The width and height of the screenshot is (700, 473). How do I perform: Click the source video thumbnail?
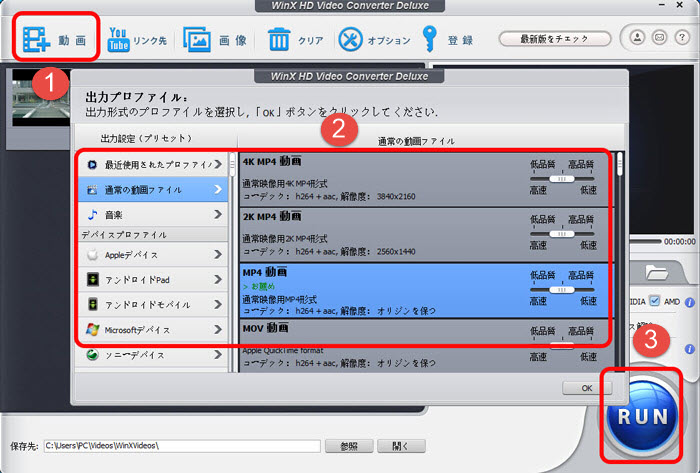41,97
